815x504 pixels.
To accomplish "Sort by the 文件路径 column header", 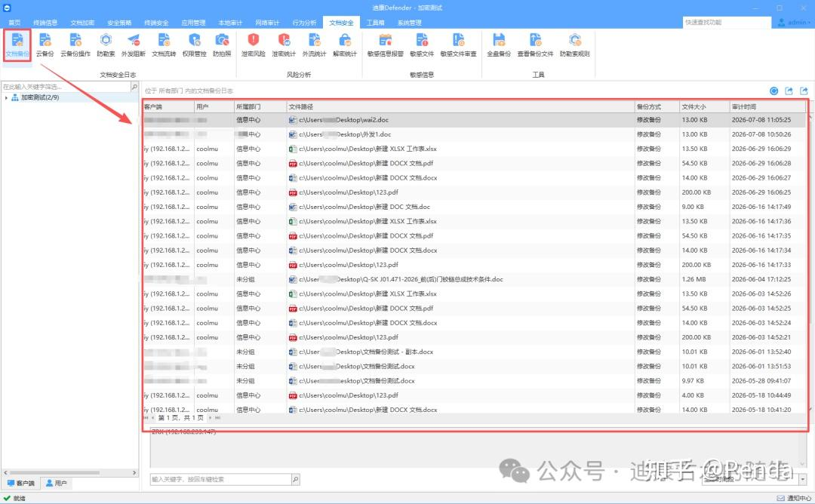I will click(460, 106).
